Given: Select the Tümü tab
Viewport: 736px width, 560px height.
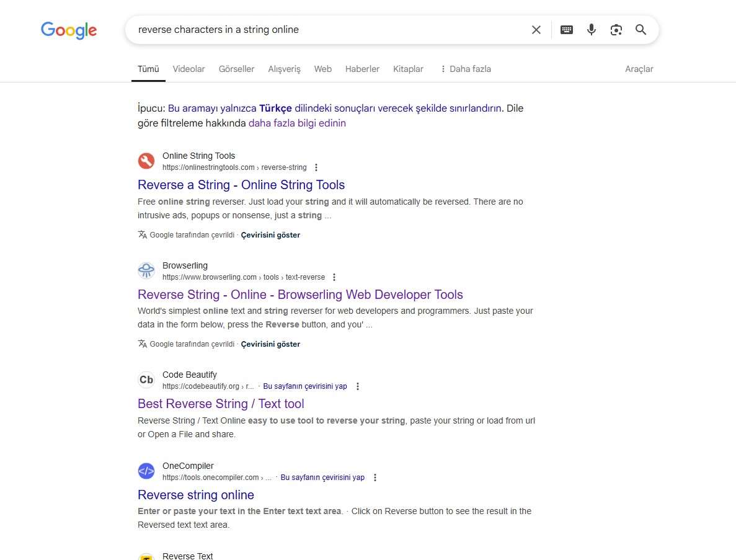Looking at the screenshot, I should coord(148,69).
